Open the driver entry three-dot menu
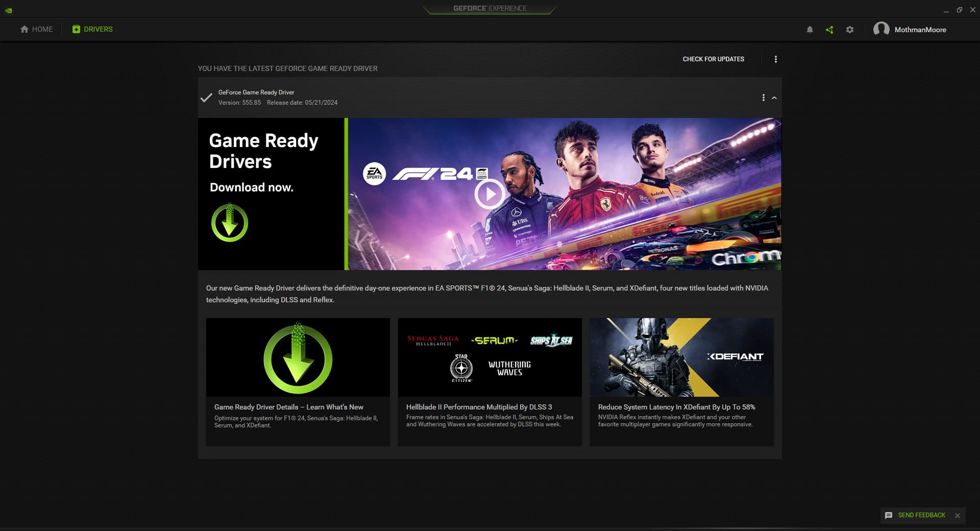 (x=764, y=98)
